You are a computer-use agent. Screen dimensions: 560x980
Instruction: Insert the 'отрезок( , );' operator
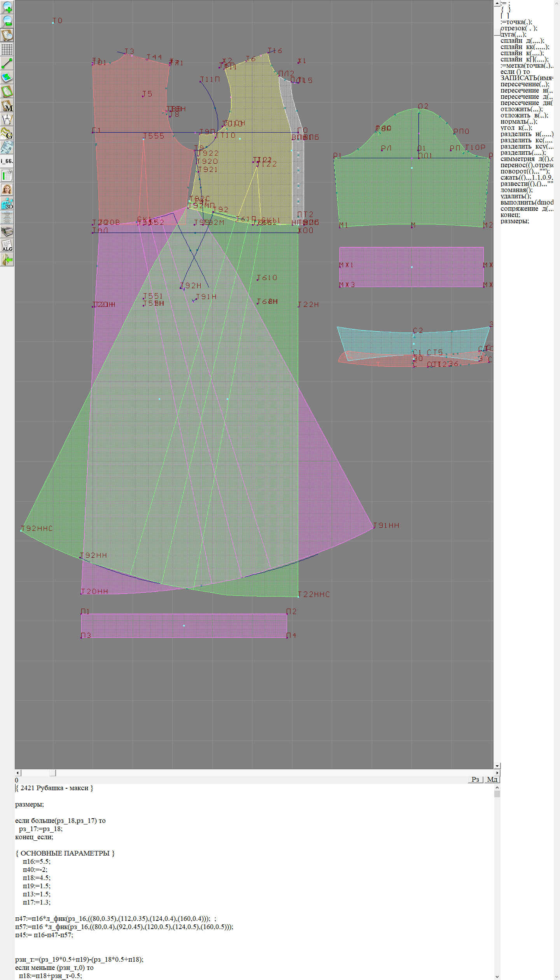(519, 28)
